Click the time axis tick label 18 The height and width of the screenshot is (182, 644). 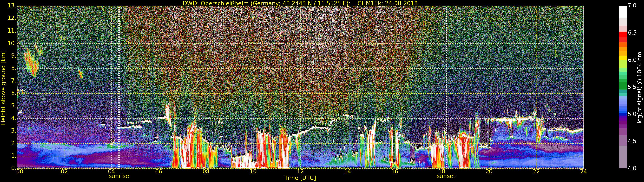click(x=442, y=172)
